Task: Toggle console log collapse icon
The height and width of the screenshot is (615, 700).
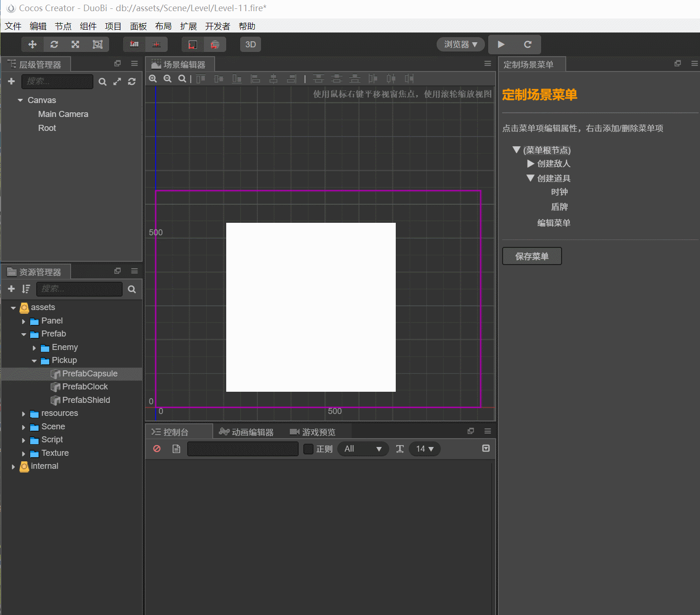Action: tap(486, 448)
